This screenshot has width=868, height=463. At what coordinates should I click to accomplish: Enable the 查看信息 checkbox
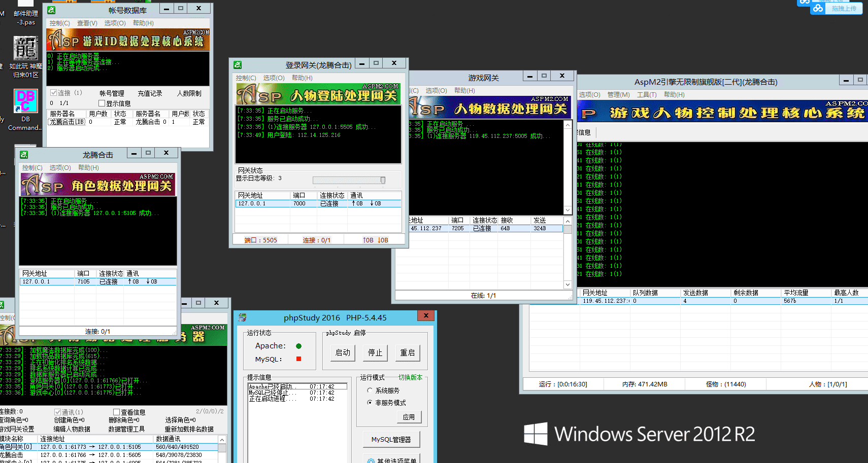coord(116,412)
